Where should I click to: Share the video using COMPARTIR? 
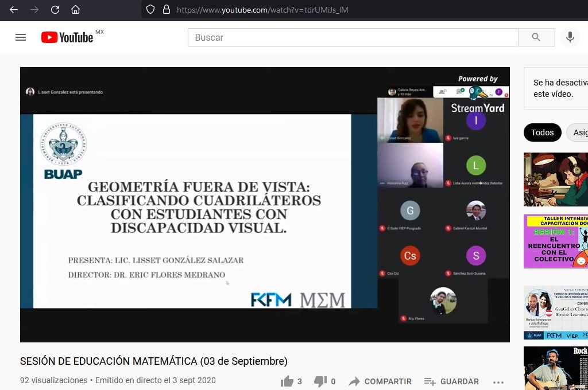(380, 381)
